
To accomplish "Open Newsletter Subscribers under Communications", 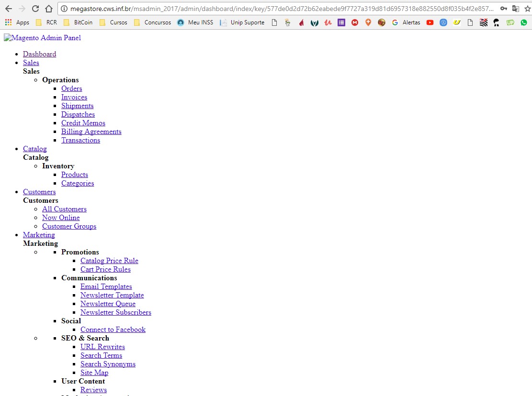I will click(x=116, y=312).
